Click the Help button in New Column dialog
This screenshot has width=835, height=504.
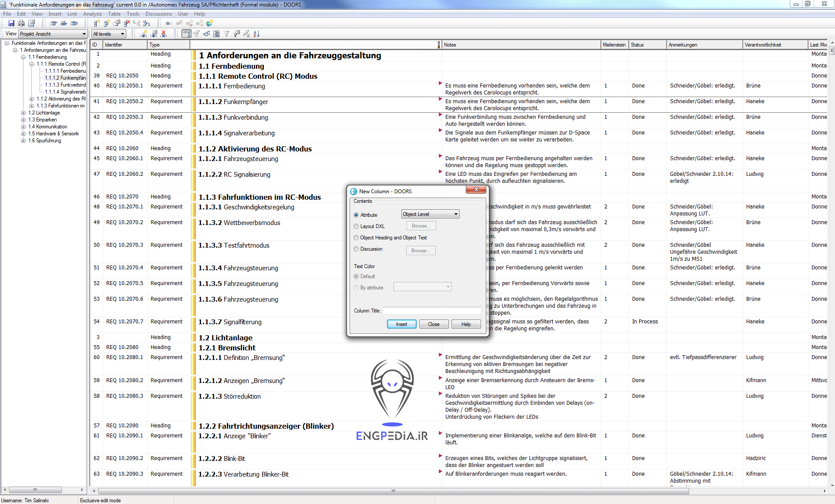[x=466, y=324]
